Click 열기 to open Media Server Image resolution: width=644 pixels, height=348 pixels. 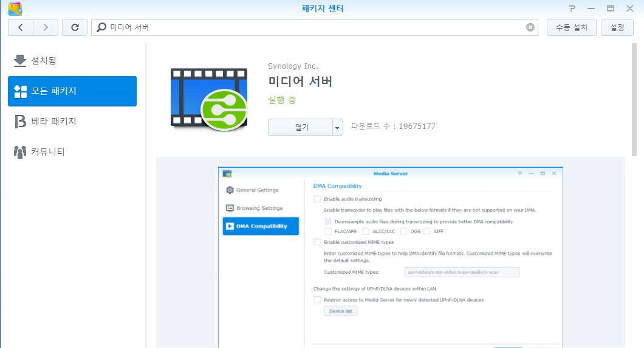click(300, 127)
